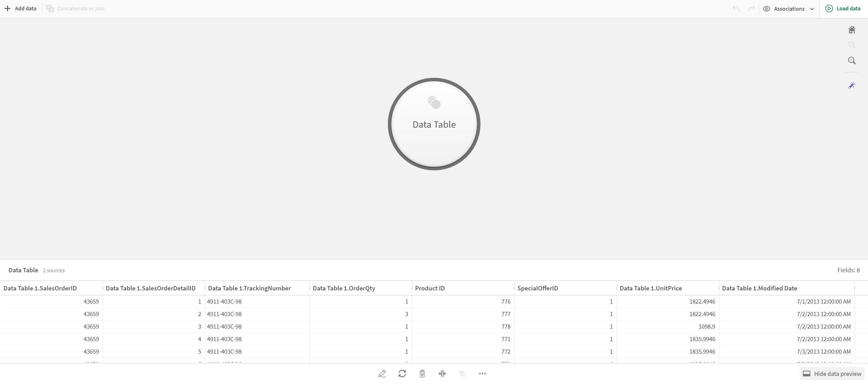Click the search magnifier icon

[x=852, y=60]
